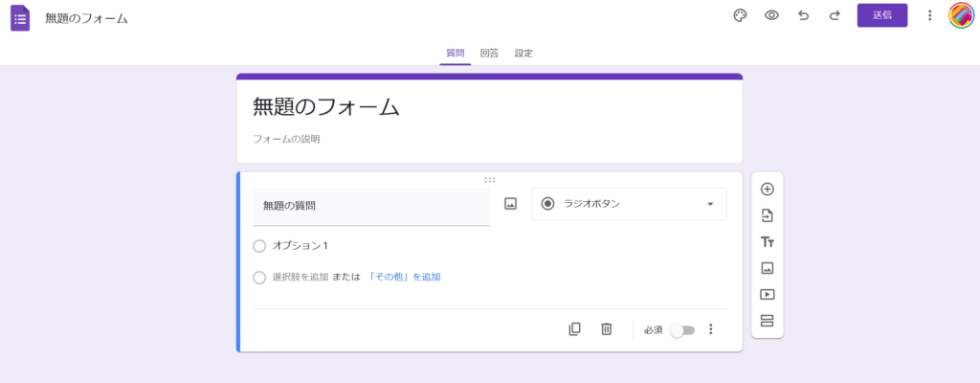The height and width of the screenshot is (383, 980).
Task: Click the redo arrow icon
Action: 835,15
